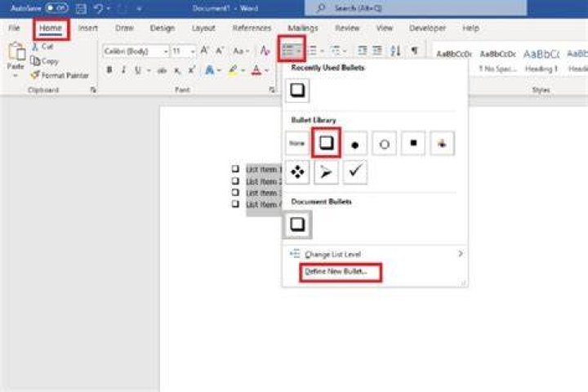Click Copy in the Clipboard group

[45, 60]
